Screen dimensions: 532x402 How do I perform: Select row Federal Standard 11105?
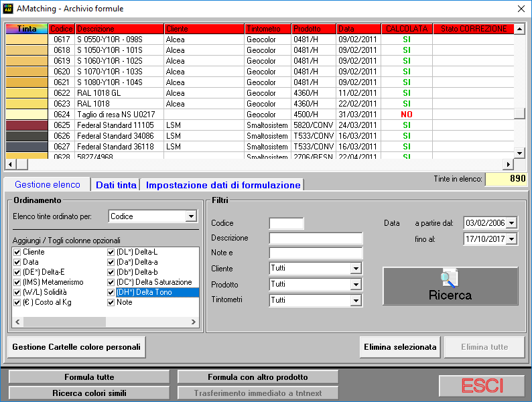point(260,125)
